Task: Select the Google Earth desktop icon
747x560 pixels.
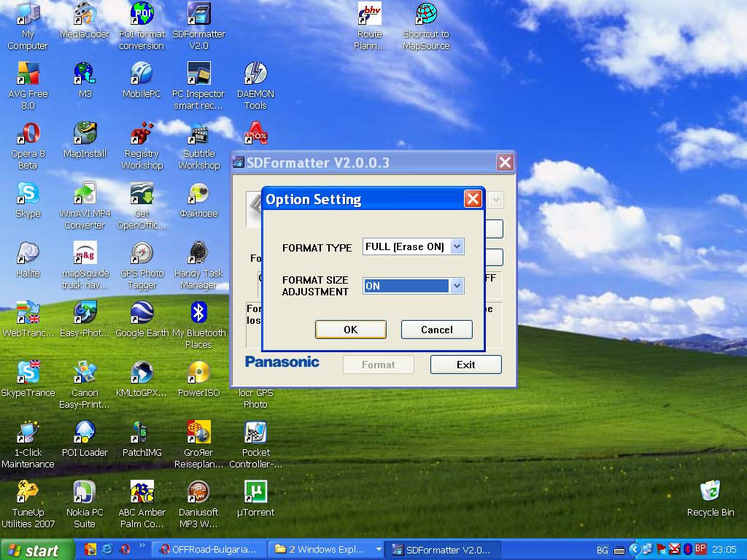Action: (142, 314)
